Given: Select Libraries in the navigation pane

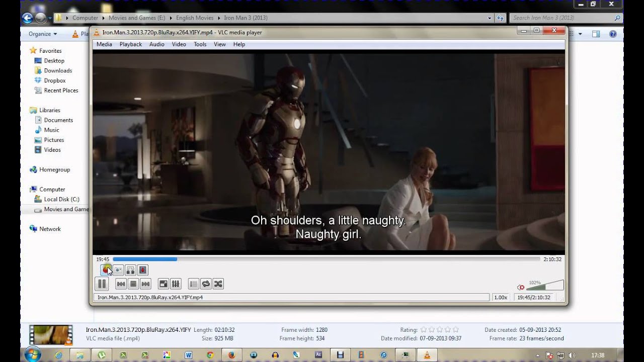Looking at the screenshot, I should (x=45, y=110).
